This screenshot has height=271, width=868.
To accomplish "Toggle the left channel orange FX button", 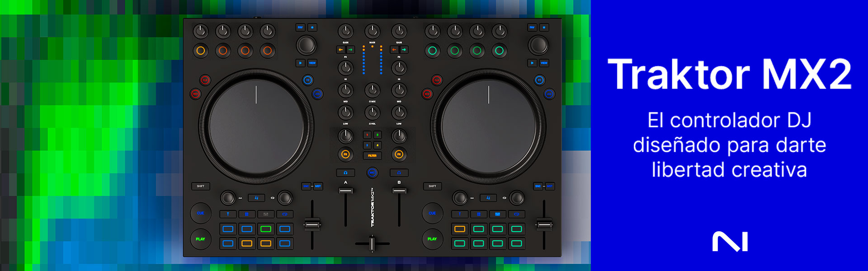I will pos(345,154).
